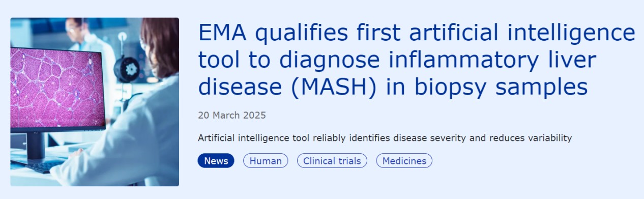This screenshot has height=199, width=644.
Task: Click the 20 March 2025 date
Action: click(x=232, y=115)
